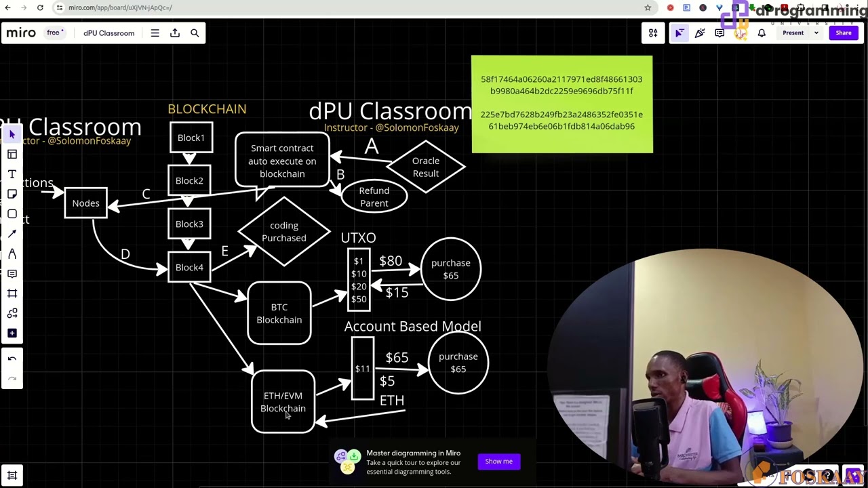Click the Present button

(x=793, y=33)
